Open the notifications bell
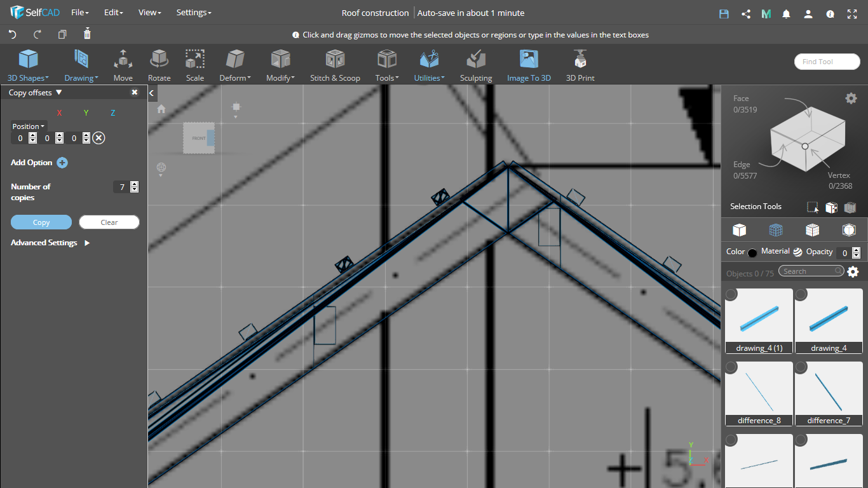Screen dimensions: 868x488 tap(787, 13)
